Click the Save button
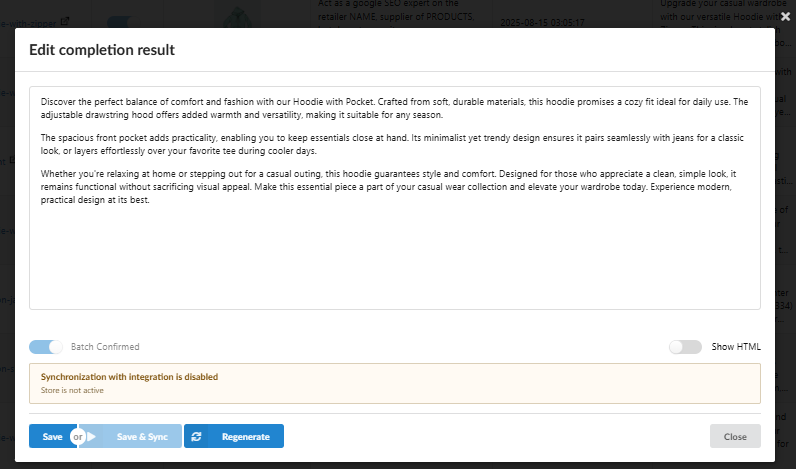Screen dimensions: 796x469 (52, 436)
